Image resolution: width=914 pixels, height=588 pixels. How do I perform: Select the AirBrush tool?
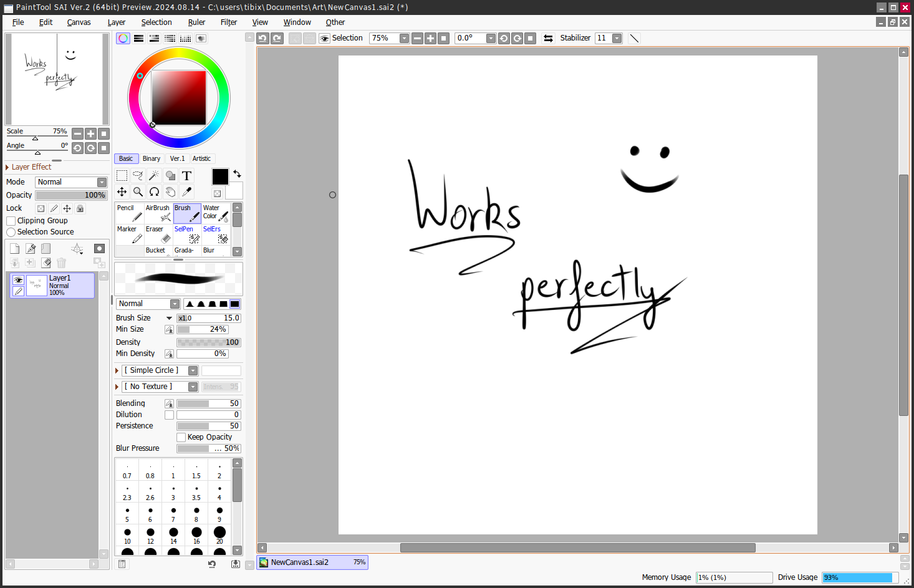(x=158, y=213)
